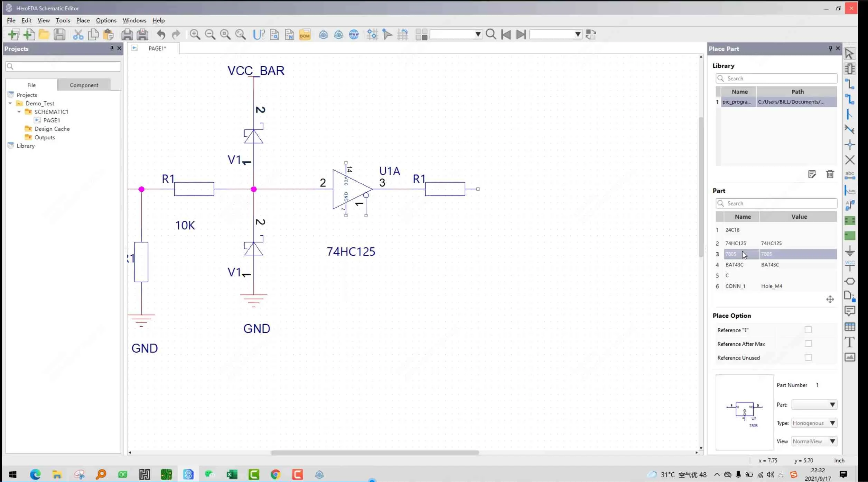
Task: Select the place text T tool
Action: coord(850,342)
